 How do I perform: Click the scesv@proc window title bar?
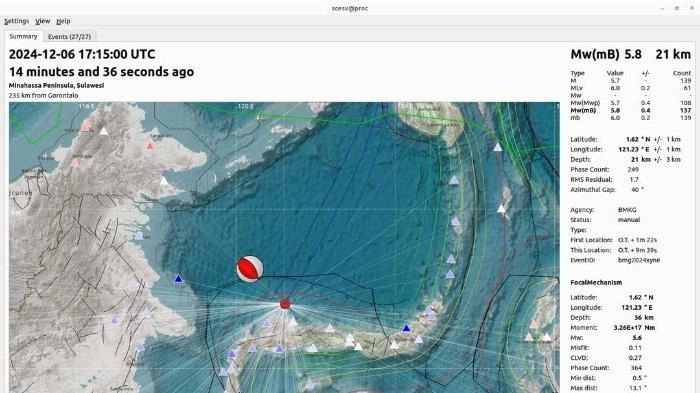[350, 8]
